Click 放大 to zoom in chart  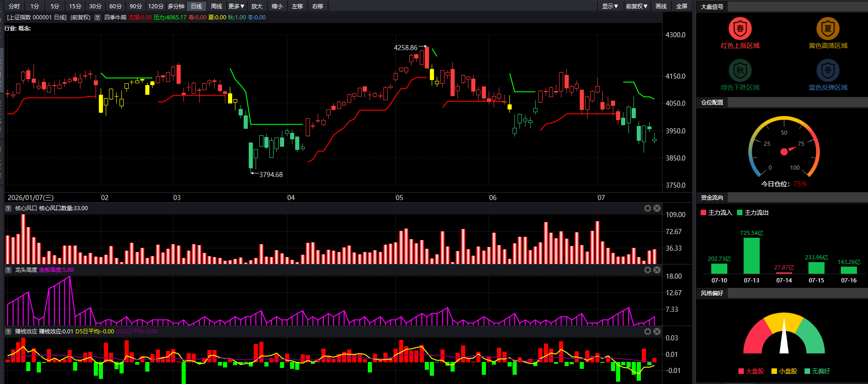click(x=257, y=6)
